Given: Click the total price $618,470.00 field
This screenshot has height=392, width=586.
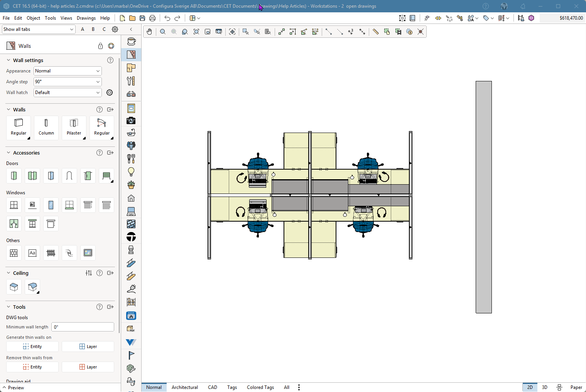Looking at the screenshot, I should (x=562, y=18).
